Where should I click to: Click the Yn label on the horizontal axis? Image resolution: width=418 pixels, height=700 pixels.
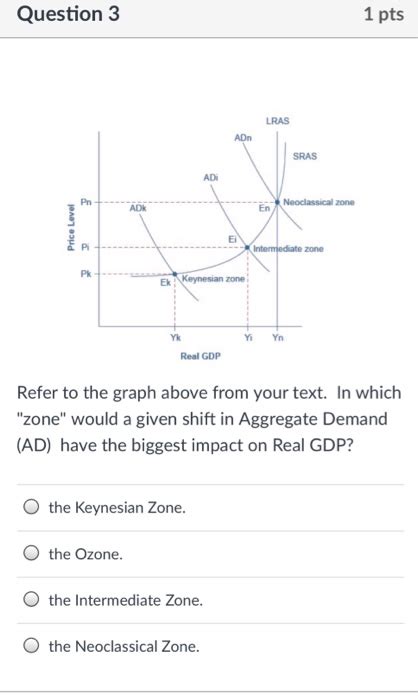[x=278, y=338]
